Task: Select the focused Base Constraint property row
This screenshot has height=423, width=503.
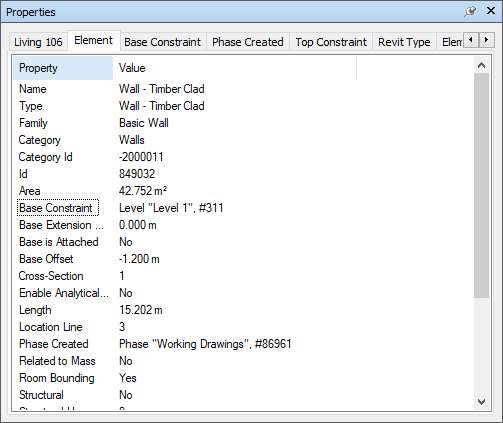Action: click(58, 208)
